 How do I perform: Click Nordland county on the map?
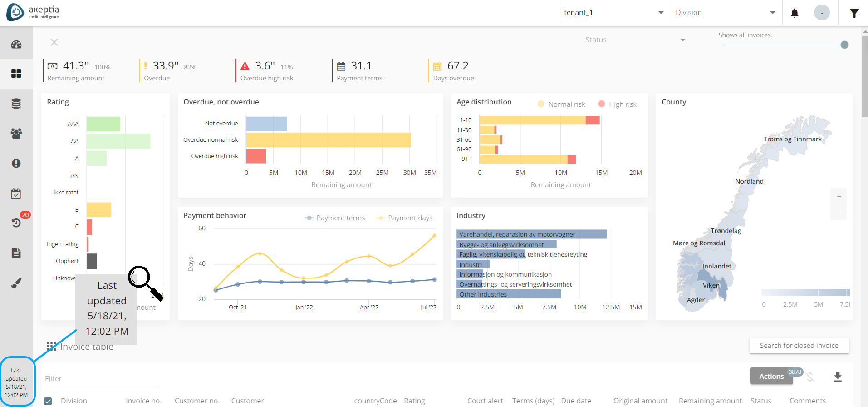click(749, 181)
